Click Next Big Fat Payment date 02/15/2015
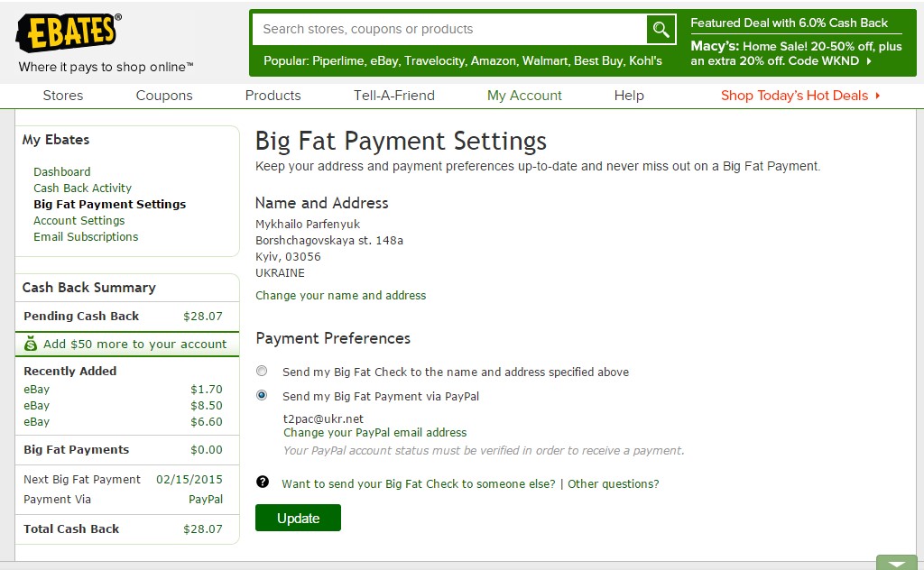The width and height of the screenshot is (924, 570). pyautogui.click(x=189, y=479)
